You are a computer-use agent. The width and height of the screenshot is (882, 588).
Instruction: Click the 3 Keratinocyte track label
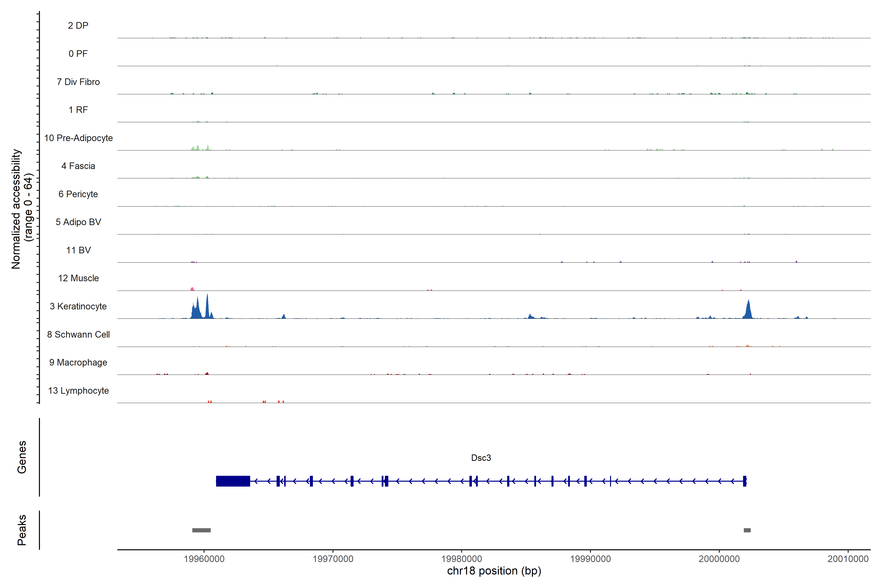(78, 306)
